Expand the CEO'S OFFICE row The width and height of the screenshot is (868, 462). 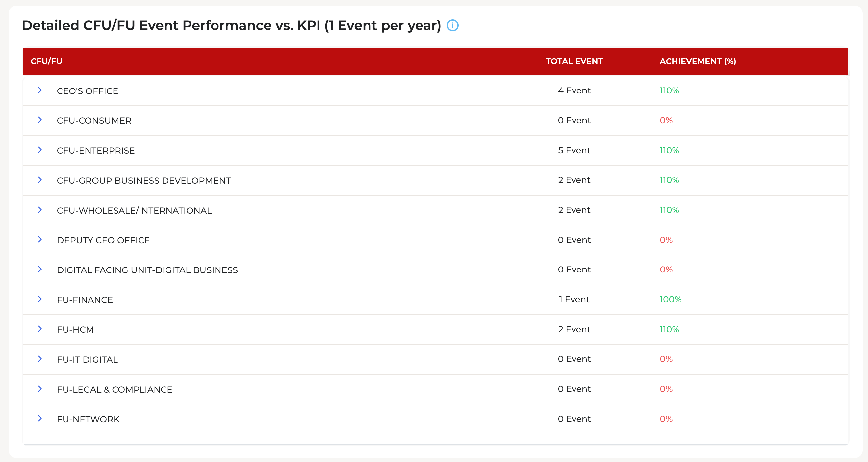point(40,90)
